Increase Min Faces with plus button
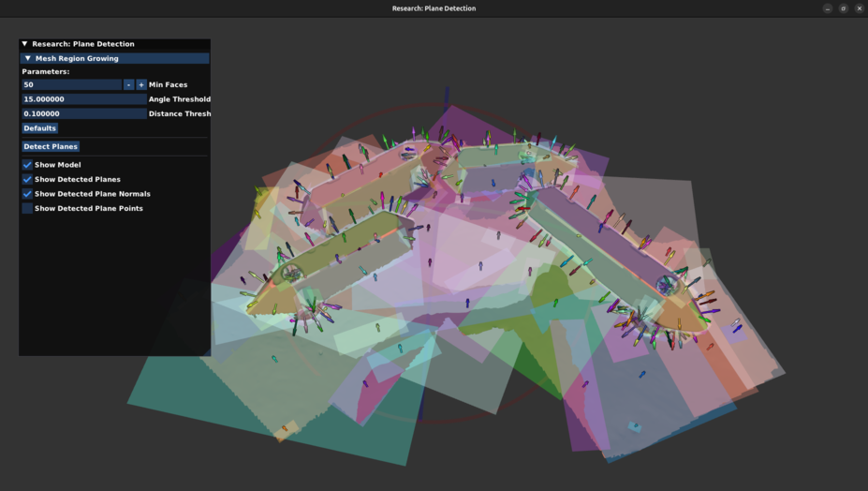 click(x=141, y=84)
